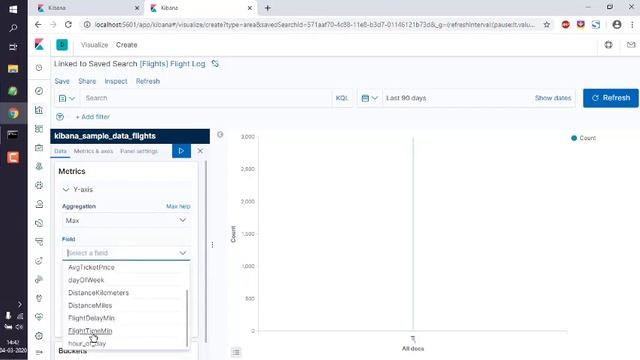Open Machine Learning icon in sidebar

point(39,185)
